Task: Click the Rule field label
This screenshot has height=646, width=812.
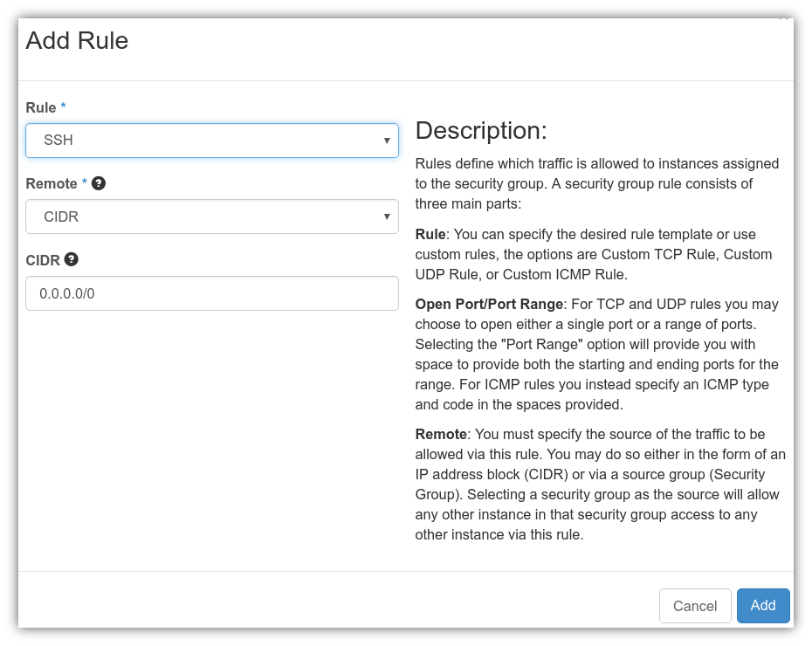Action: click(40, 107)
